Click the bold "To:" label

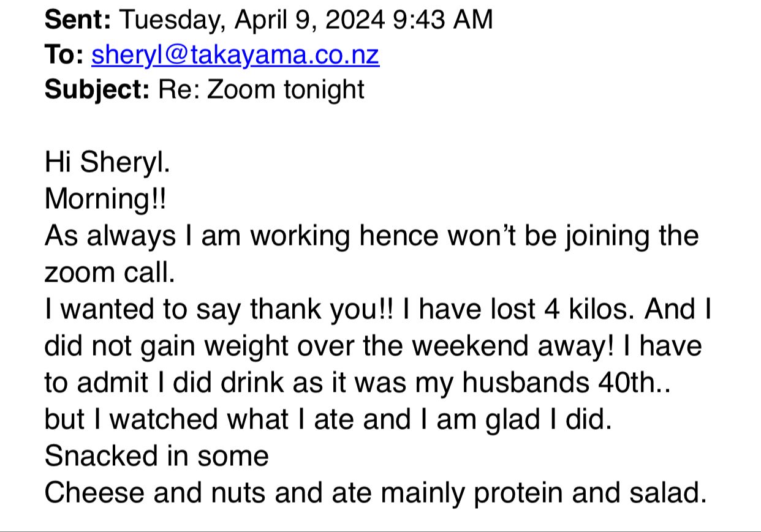pyautogui.click(x=64, y=56)
